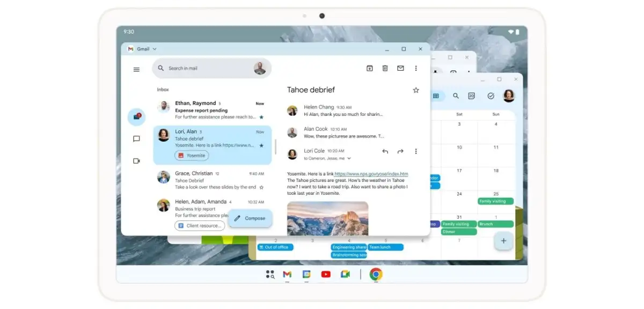Expand Alan Cook's collapsed message
The width and height of the screenshot is (644, 309).
[343, 133]
